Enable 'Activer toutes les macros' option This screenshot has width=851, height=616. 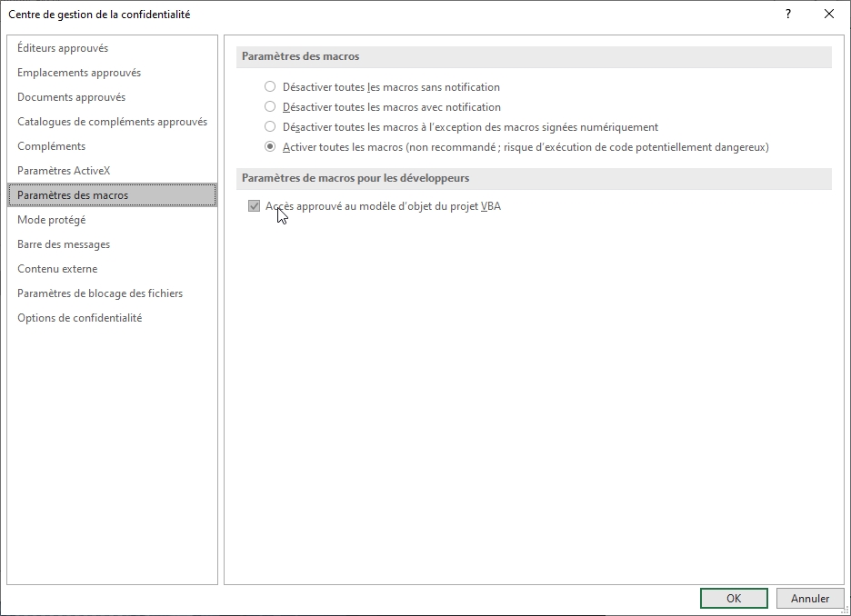[269, 146]
